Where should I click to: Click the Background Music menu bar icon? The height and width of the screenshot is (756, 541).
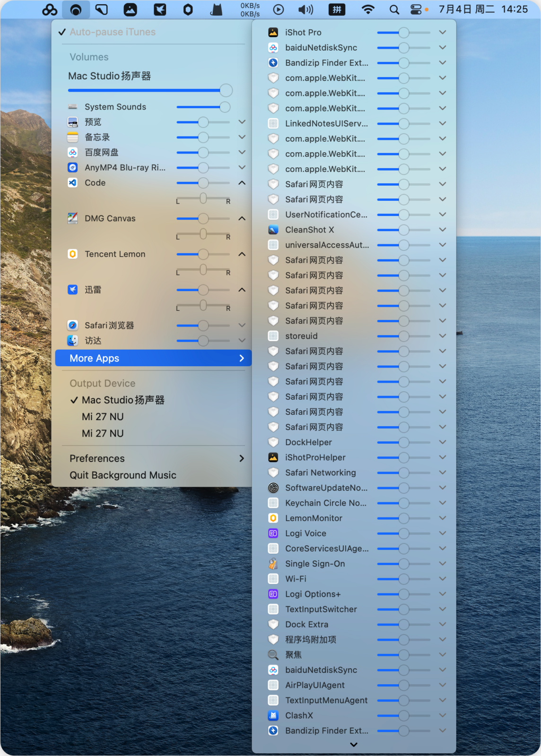(x=76, y=9)
